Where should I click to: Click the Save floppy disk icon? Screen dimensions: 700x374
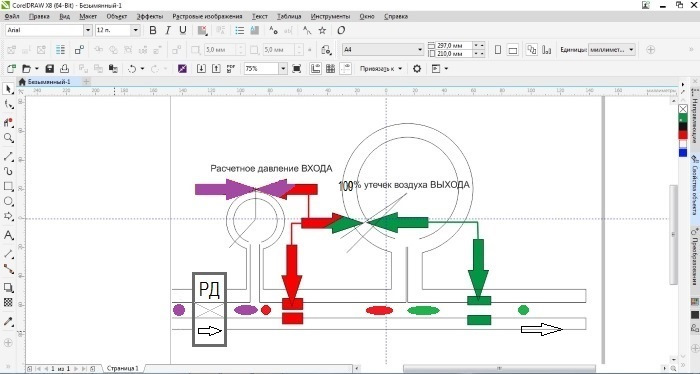(50, 69)
